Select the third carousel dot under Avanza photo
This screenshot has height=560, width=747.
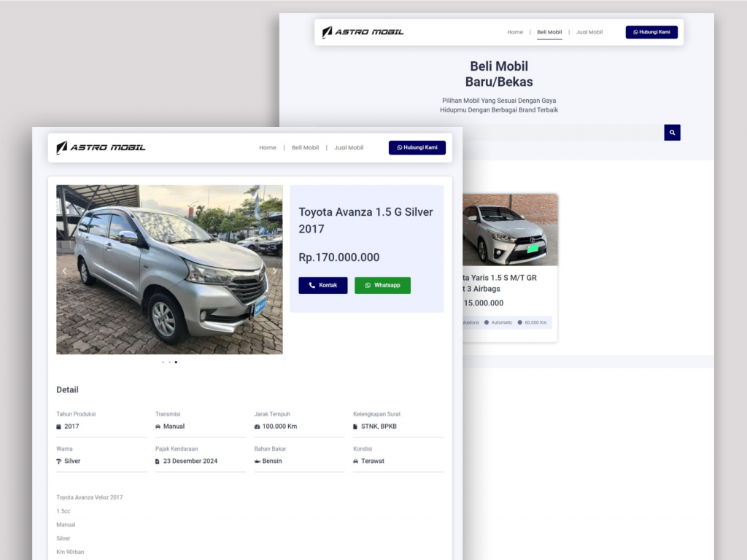(176, 362)
